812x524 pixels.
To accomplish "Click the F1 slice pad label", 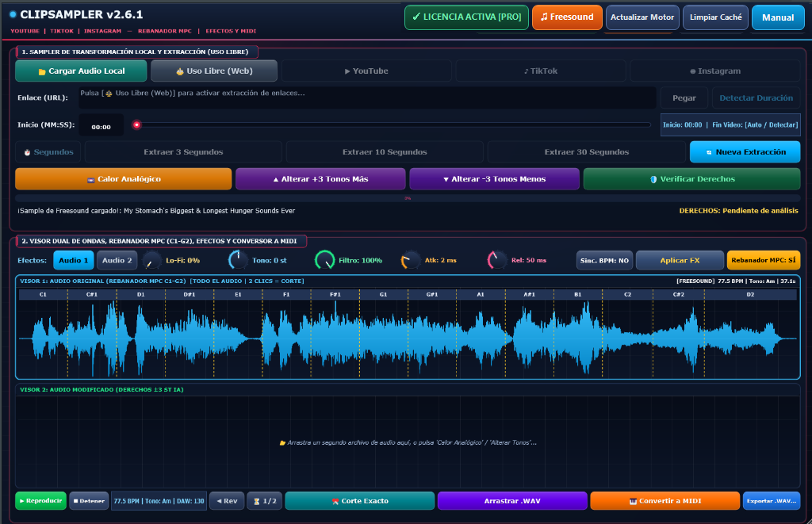I will (286, 294).
